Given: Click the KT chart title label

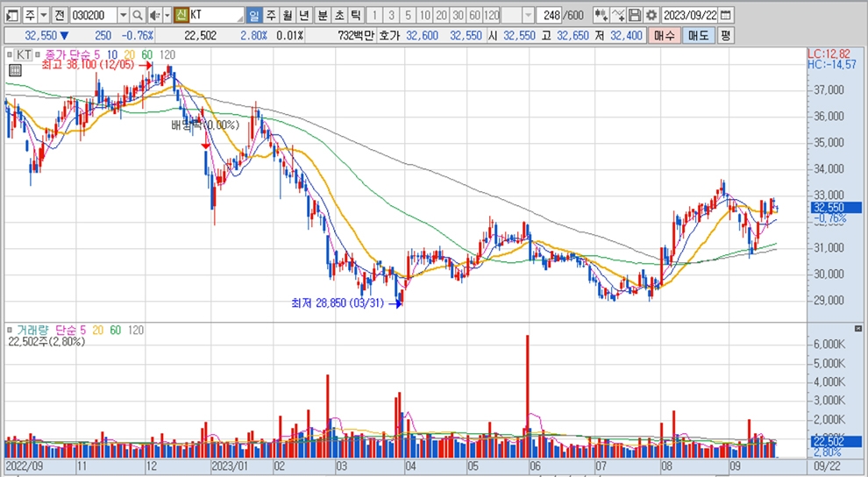Looking at the screenshot, I should 22,54.
